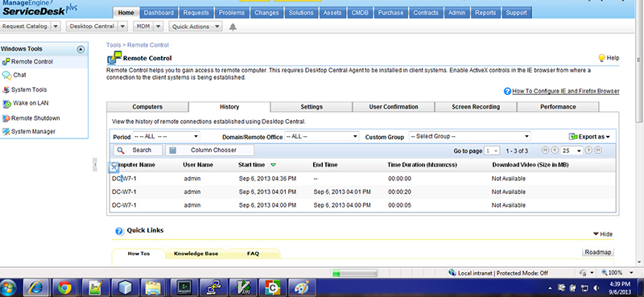The width and height of the screenshot is (644, 297).
Task: Switch to the Screen Recording tab
Action: (x=476, y=107)
